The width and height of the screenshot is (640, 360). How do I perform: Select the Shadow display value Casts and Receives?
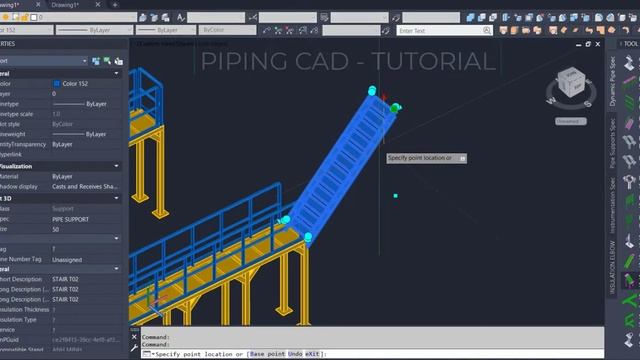pos(84,187)
